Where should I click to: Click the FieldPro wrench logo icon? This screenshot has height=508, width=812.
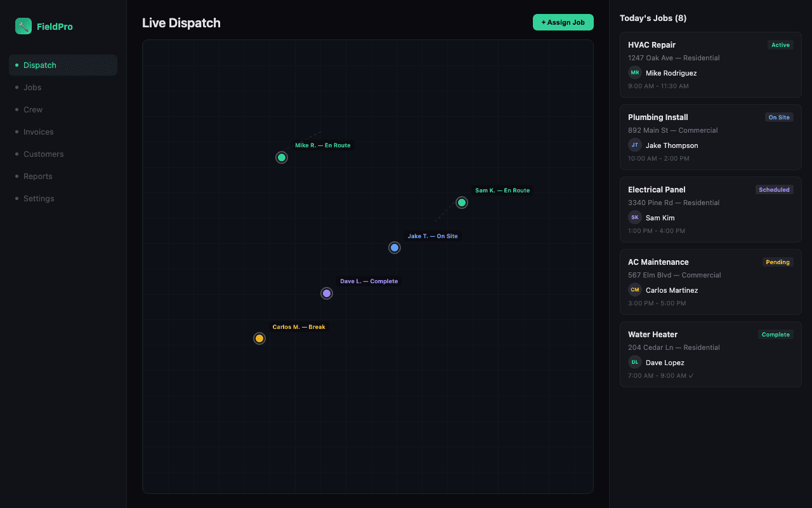tap(23, 26)
